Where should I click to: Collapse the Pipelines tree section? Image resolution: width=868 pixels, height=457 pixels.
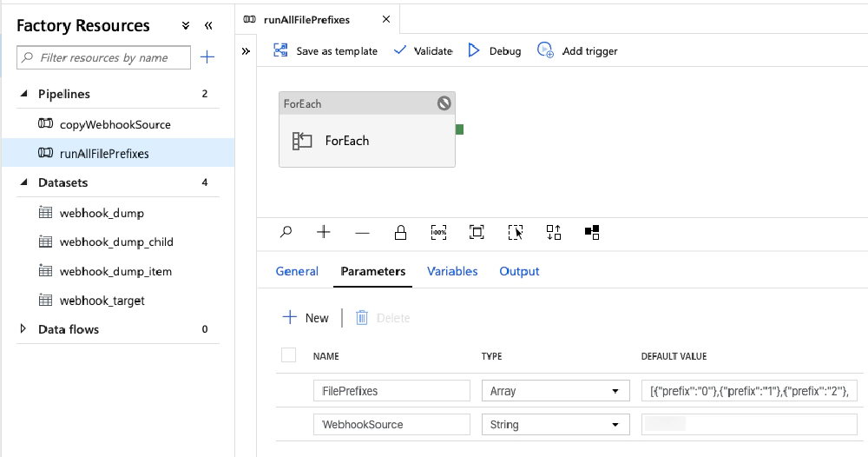click(23, 94)
